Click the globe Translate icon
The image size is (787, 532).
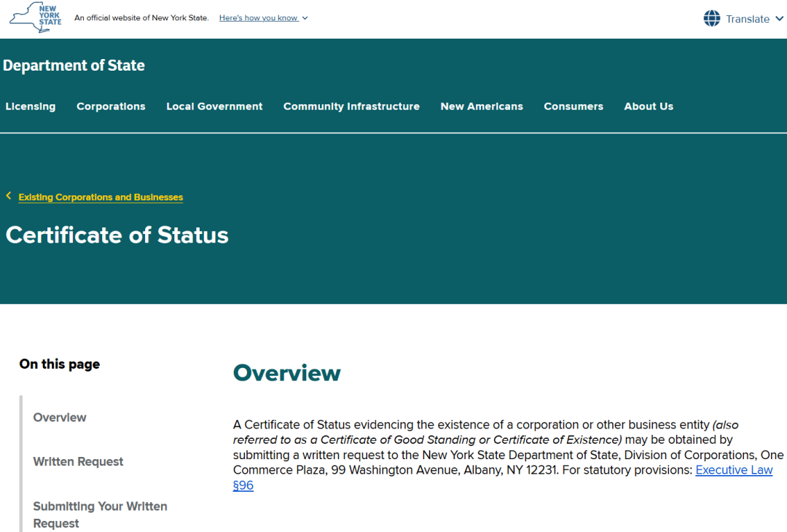(712, 18)
